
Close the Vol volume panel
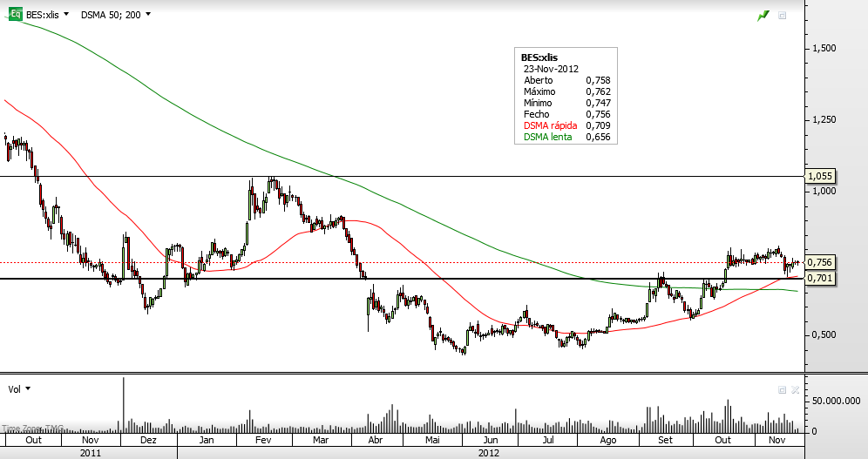point(796,390)
